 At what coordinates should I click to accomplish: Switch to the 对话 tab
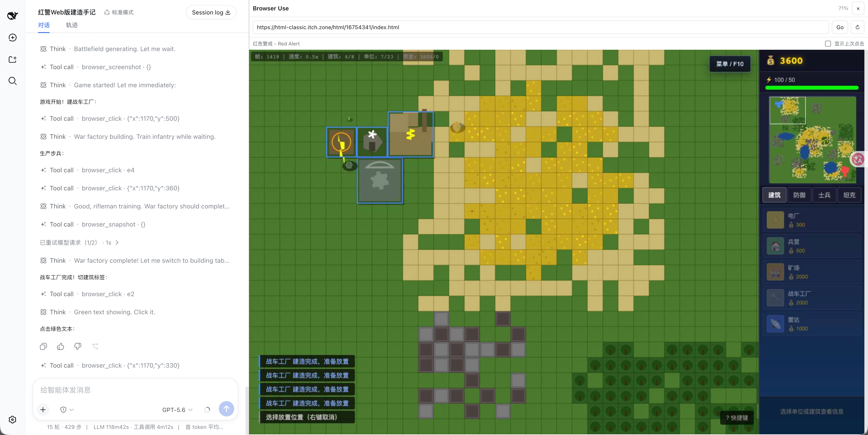tap(44, 25)
